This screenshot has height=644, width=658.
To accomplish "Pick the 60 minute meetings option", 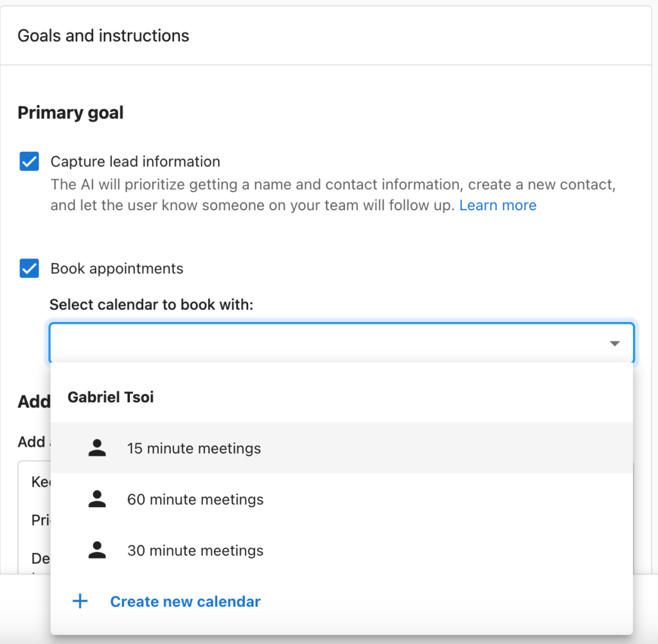I will (x=195, y=499).
